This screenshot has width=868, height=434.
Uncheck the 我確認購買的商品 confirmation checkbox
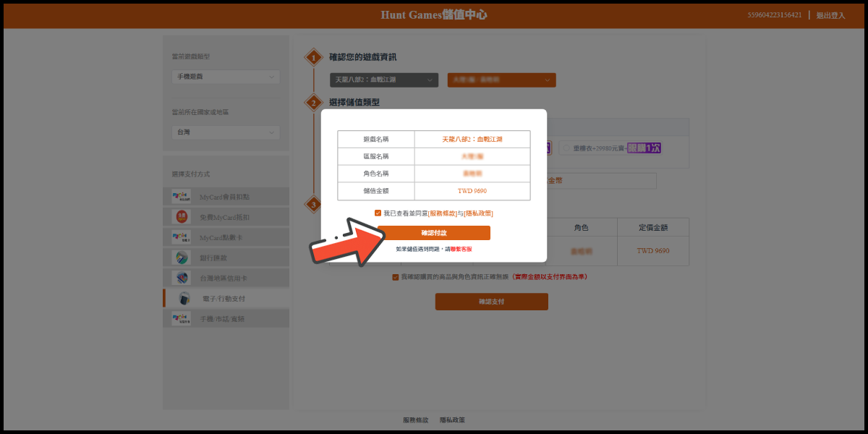(395, 277)
